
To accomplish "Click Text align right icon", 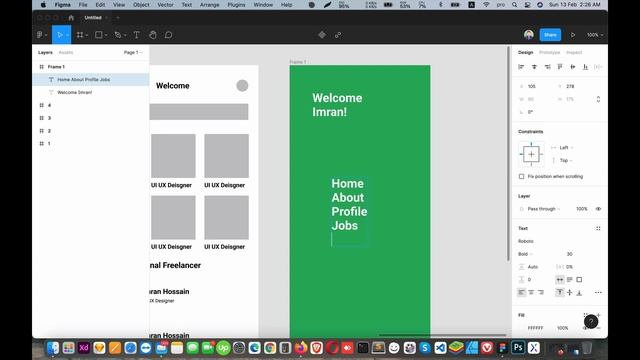I will pyautogui.click(x=541, y=293).
